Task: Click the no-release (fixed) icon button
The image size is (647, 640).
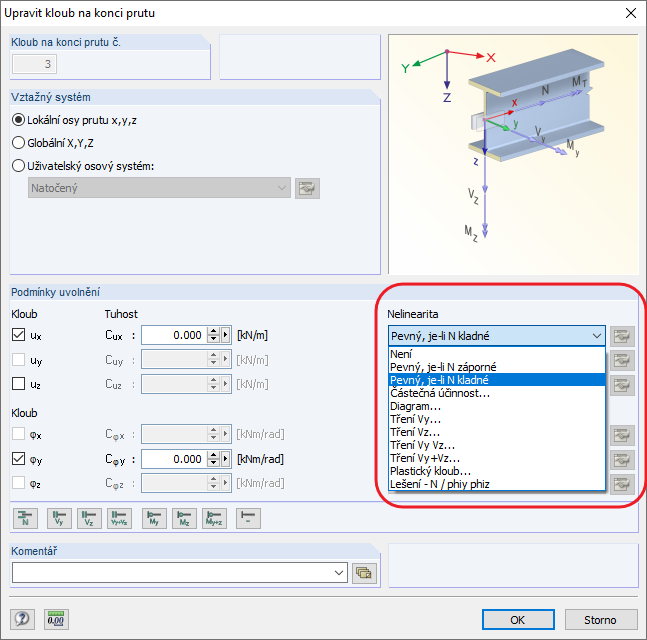Action: (x=248, y=518)
